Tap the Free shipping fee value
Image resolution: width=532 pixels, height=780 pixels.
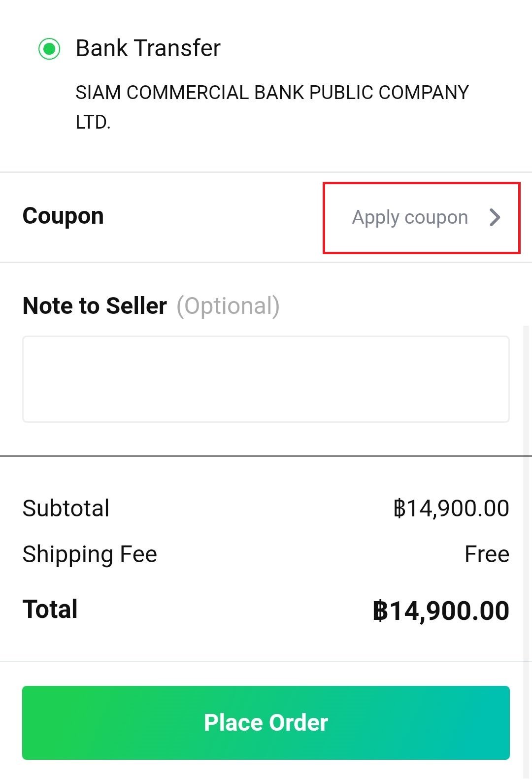click(x=487, y=554)
